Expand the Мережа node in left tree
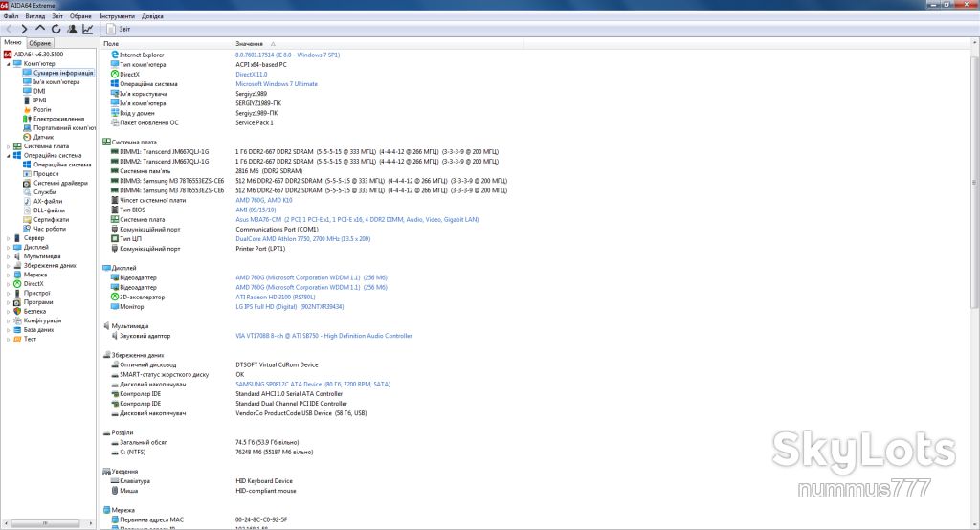The width and height of the screenshot is (980, 530). tap(8, 275)
